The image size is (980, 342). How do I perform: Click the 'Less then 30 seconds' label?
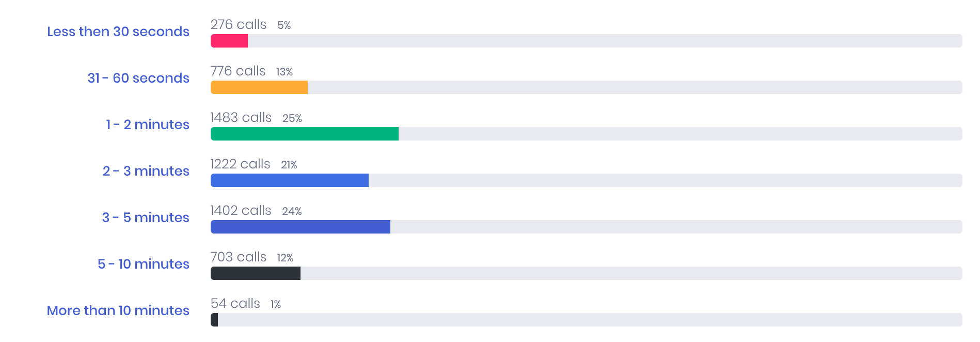point(118,32)
